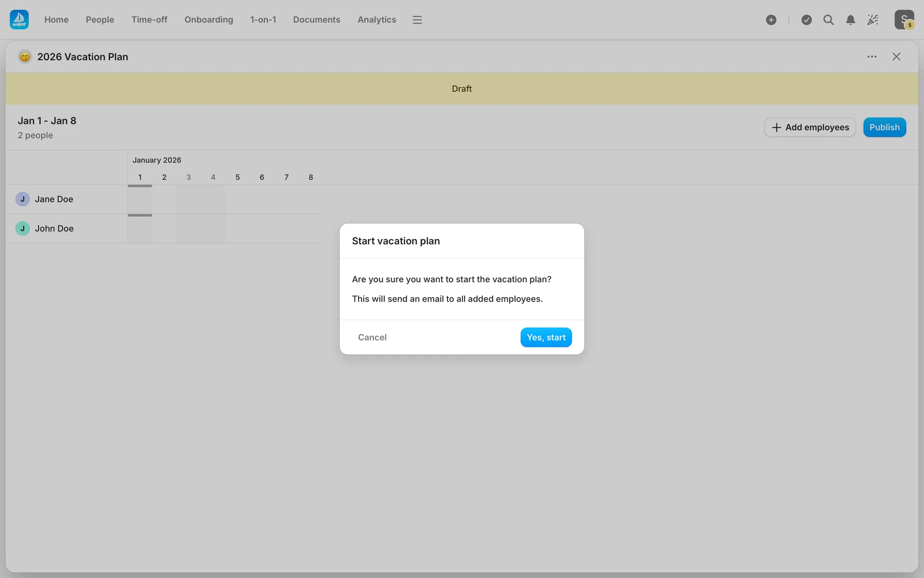Click the vacation plan emoji icon
The width and height of the screenshot is (924, 578).
25,57
